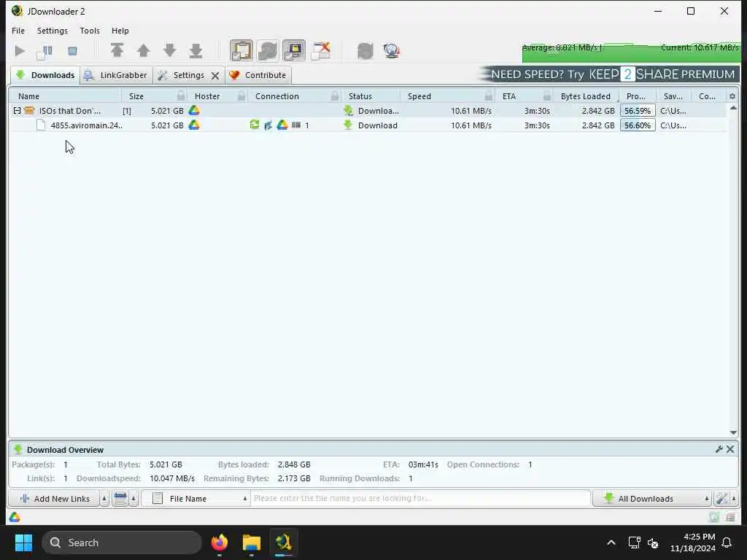Screen dimensions: 747x560
Task: Click the Stop Downloads square icon
Action: click(72, 51)
